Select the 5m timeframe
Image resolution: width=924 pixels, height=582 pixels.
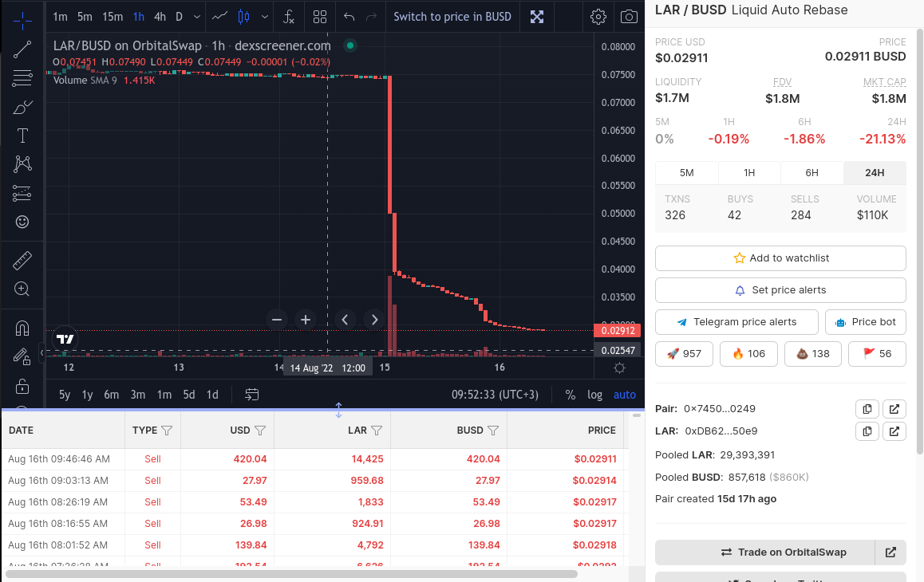[x=85, y=17]
